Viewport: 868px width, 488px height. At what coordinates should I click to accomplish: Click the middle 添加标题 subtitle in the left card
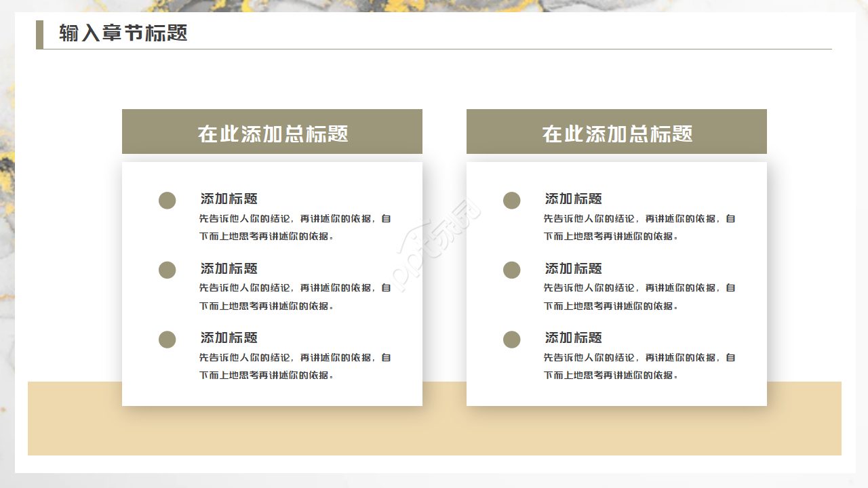click(x=229, y=268)
